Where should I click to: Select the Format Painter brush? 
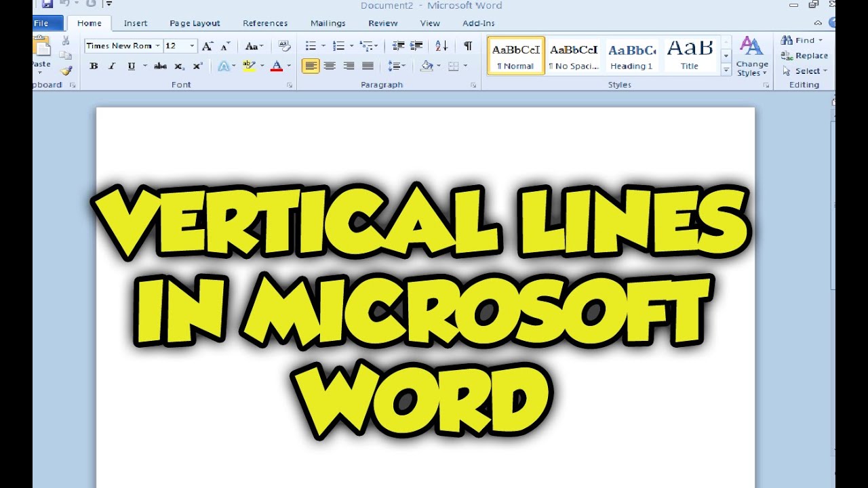tap(66, 70)
